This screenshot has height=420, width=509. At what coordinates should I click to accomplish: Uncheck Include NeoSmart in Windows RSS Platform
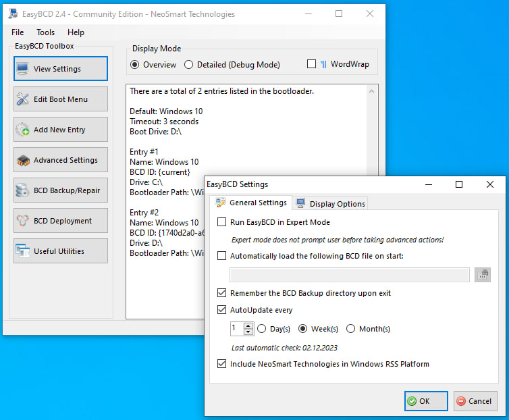(221, 364)
